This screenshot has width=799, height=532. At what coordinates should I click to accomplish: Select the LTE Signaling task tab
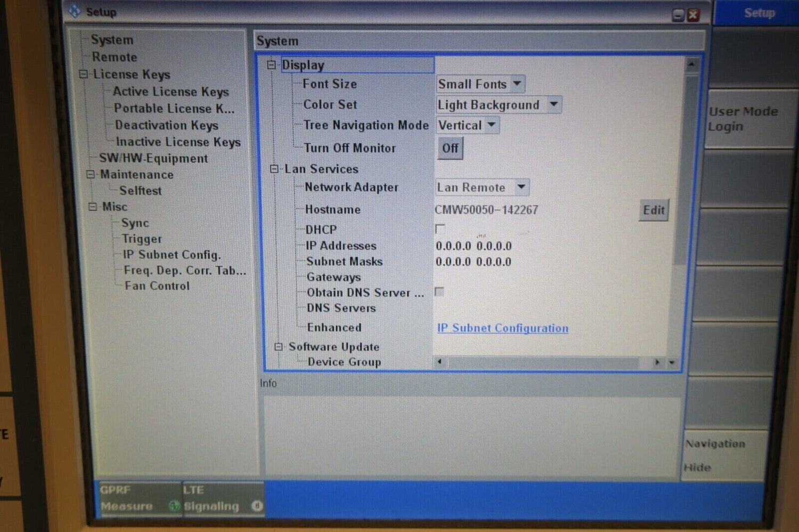pos(223,498)
